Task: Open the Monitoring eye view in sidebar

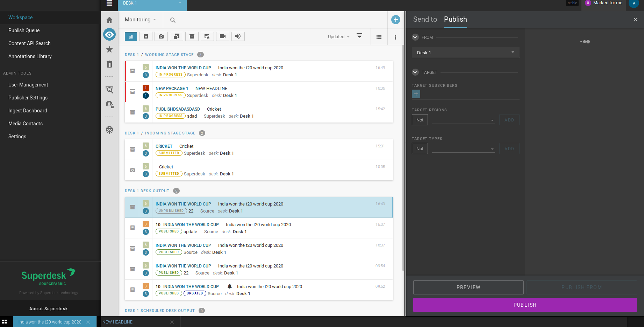Action: (109, 34)
